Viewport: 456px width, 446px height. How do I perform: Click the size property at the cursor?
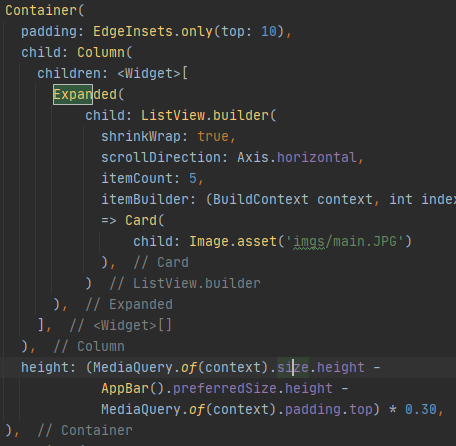point(293,367)
